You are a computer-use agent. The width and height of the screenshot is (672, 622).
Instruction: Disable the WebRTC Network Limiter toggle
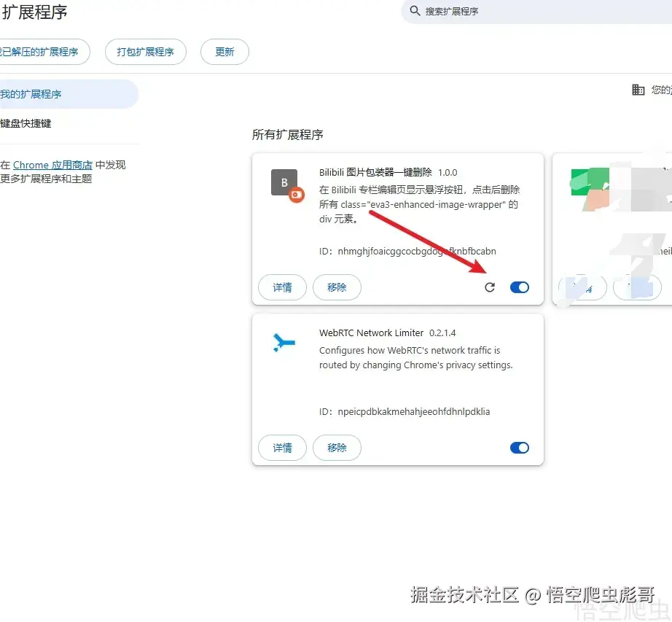click(520, 448)
